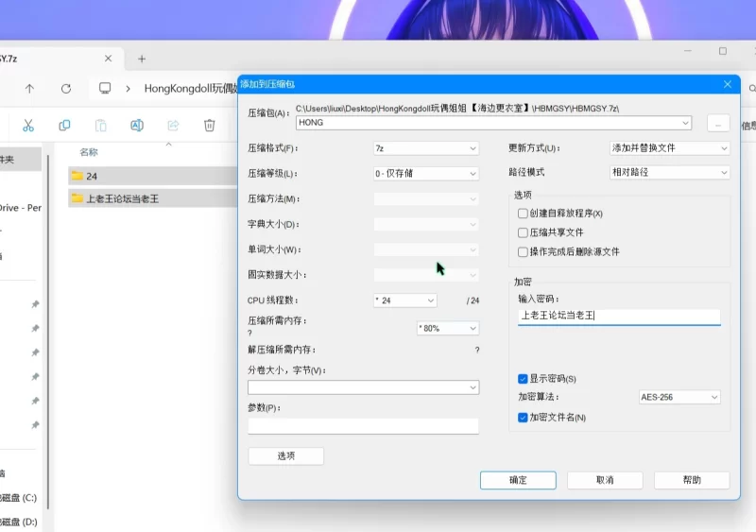Image resolution: width=756 pixels, height=532 pixels.
Task: Close the Explorer tab ending in .7z
Action: click(108, 59)
